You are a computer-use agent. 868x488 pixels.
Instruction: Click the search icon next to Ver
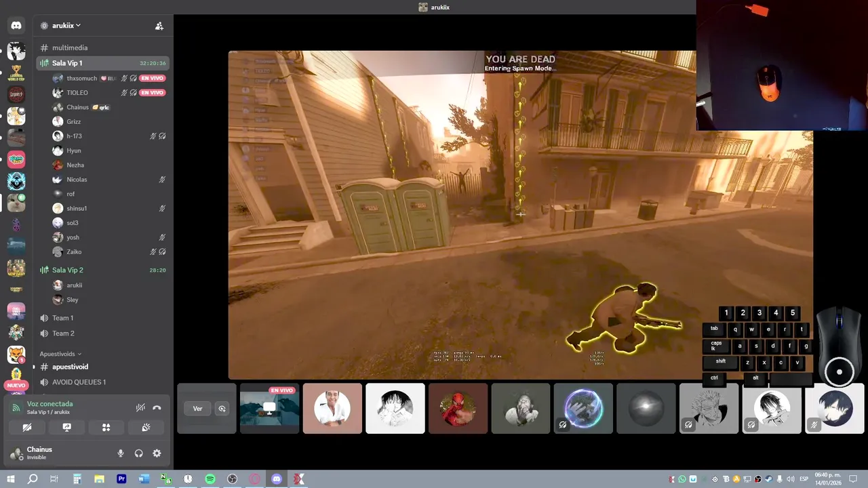click(222, 409)
